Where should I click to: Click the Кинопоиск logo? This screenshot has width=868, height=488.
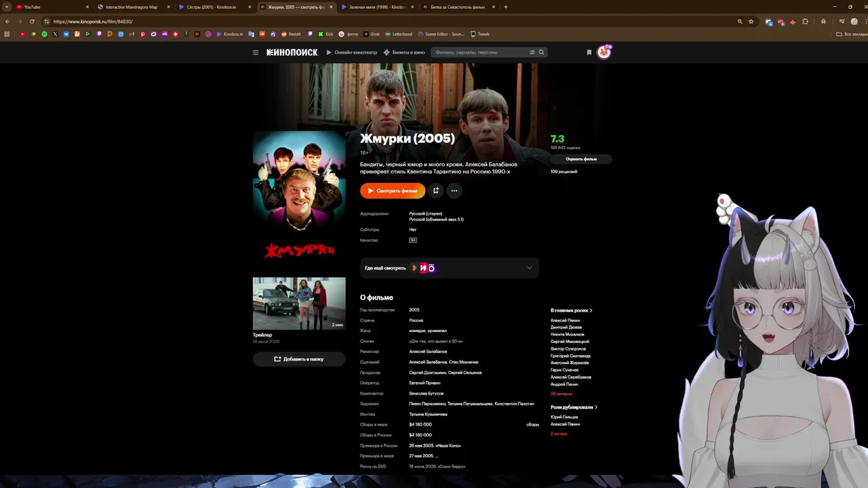(x=292, y=52)
